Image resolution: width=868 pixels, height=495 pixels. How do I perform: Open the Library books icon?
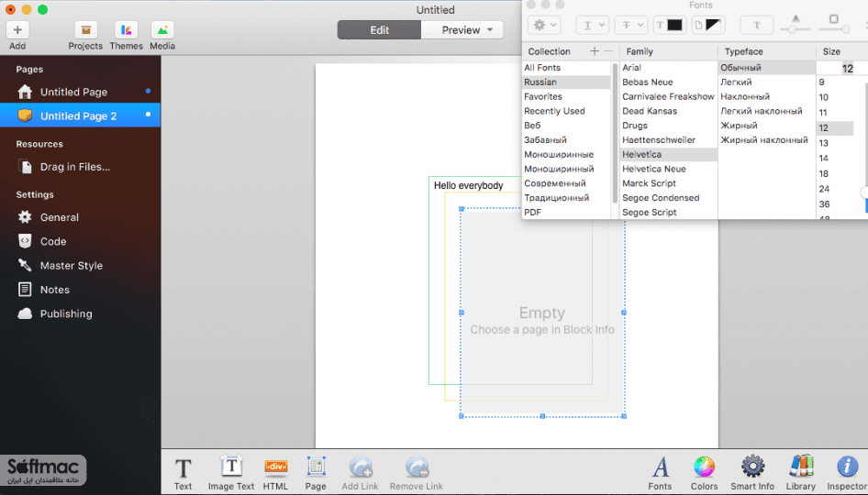[801, 467]
